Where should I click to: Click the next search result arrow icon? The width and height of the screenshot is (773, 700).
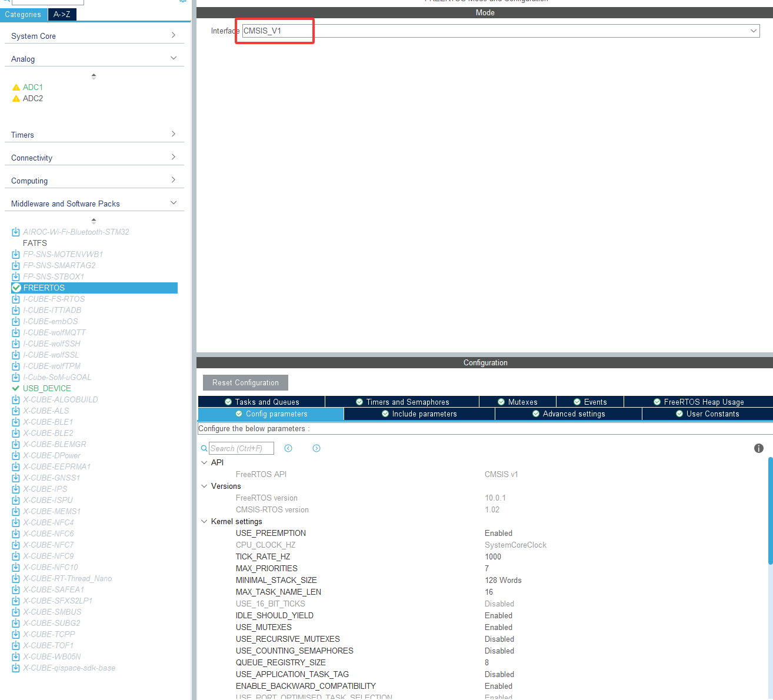point(316,448)
